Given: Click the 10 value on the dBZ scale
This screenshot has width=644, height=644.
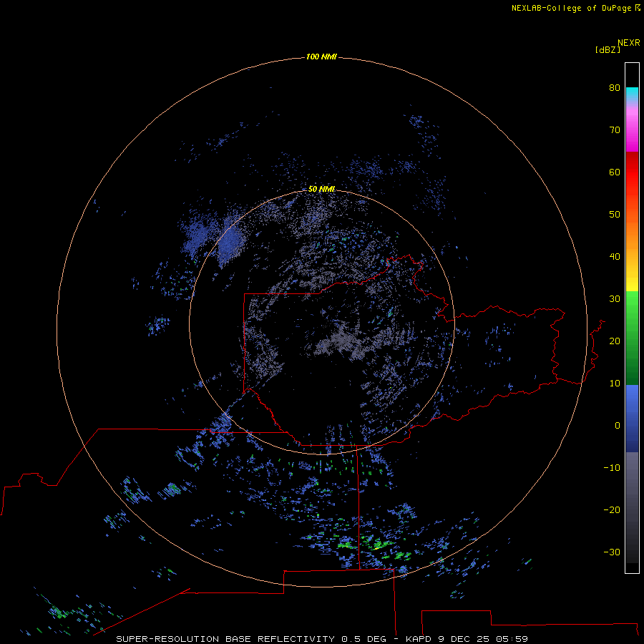Looking at the screenshot, I should (615, 384).
